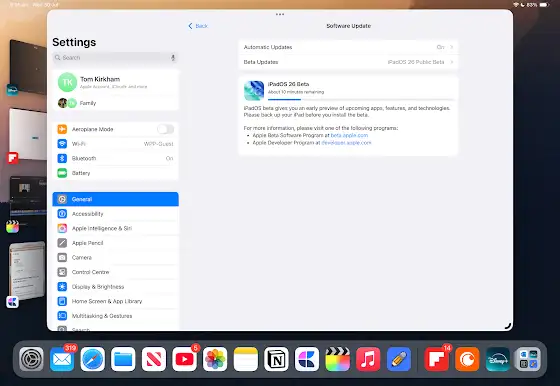Viewport: 560px width, 386px height.
Task: Launch Safari from the dock
Action: (93, 359)
